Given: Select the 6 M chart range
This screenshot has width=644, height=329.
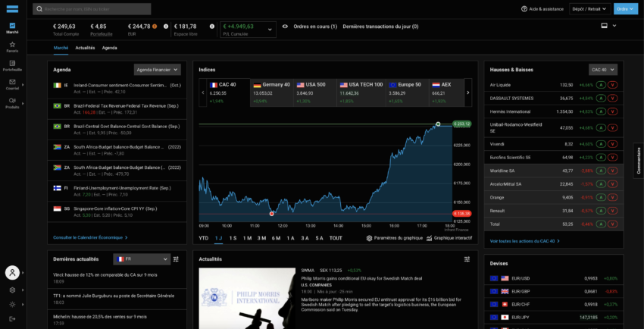Looking at the screenshot, I should pyautogui.click(x=276, y=238).
